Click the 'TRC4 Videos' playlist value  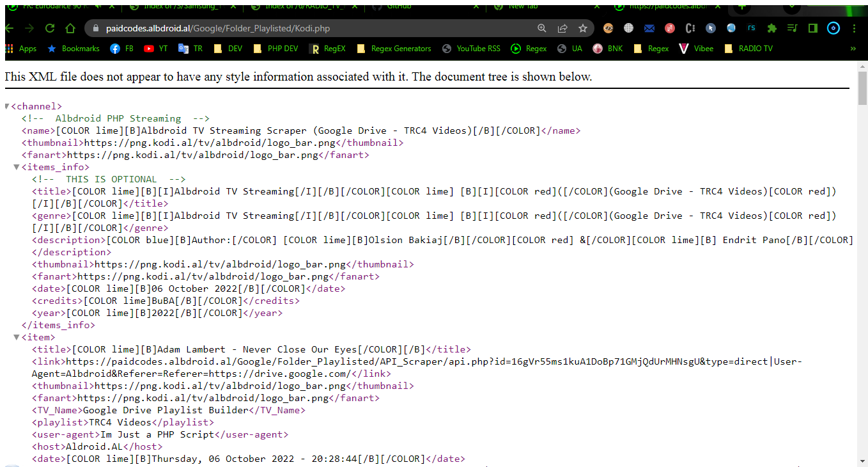point(120,422)
